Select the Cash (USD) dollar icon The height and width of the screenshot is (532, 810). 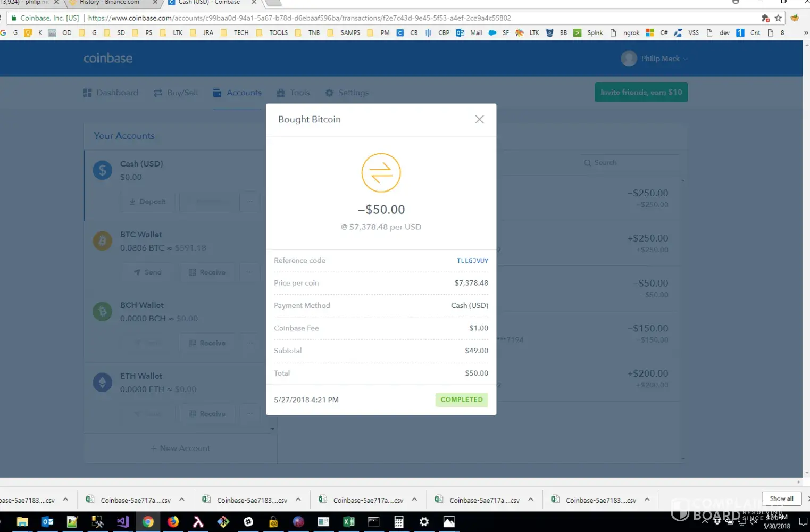103,170
